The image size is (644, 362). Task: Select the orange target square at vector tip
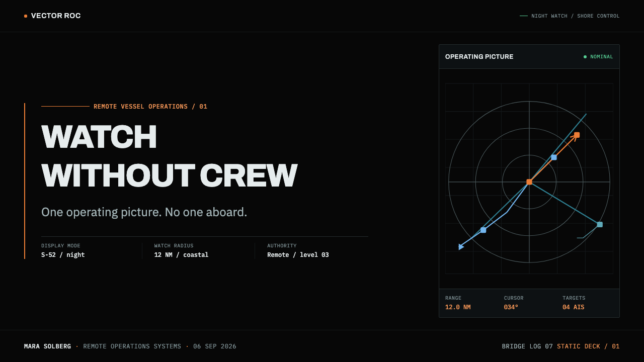point(577,135)
